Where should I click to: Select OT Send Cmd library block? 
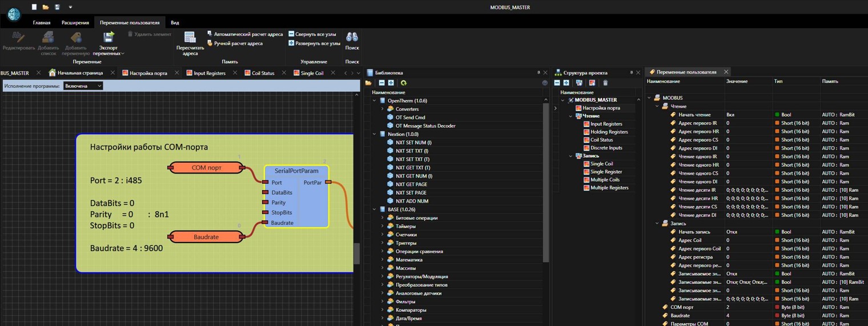410,118
